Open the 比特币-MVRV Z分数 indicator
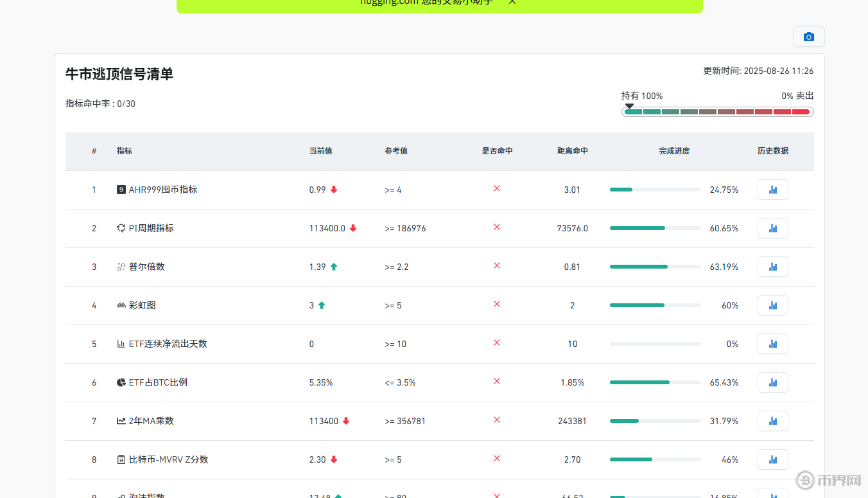This screenshot has width=868, height=498. tap(168, 459)
